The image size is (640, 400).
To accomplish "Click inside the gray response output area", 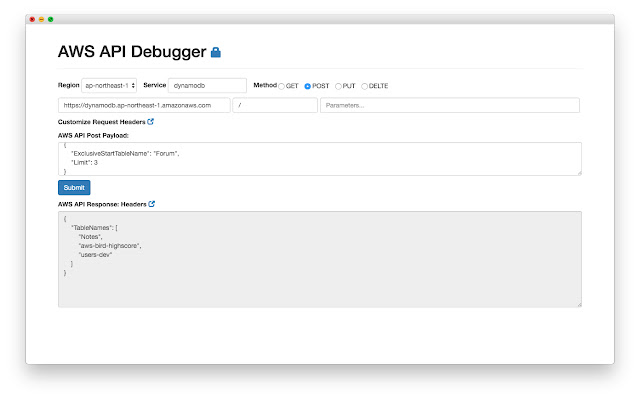I will (x=320, y=259).
